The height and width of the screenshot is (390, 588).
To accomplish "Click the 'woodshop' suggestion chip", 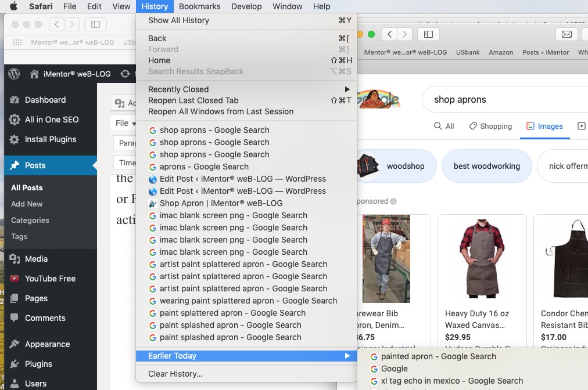I will 397,166.
